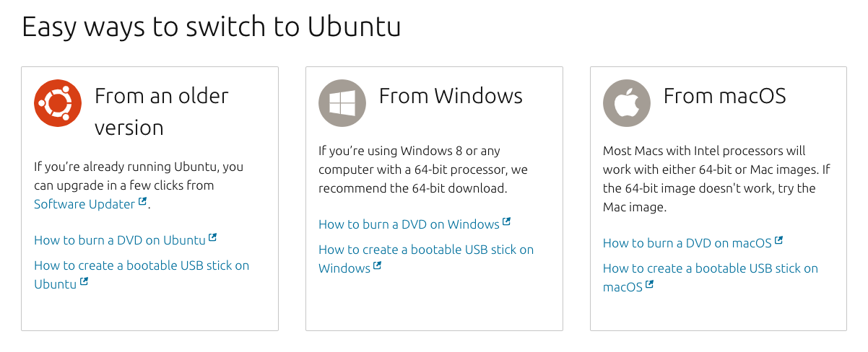Open bootable USB stick on Windows guide
The width and height of the screenshot is (868, 352).
(426, 250)
